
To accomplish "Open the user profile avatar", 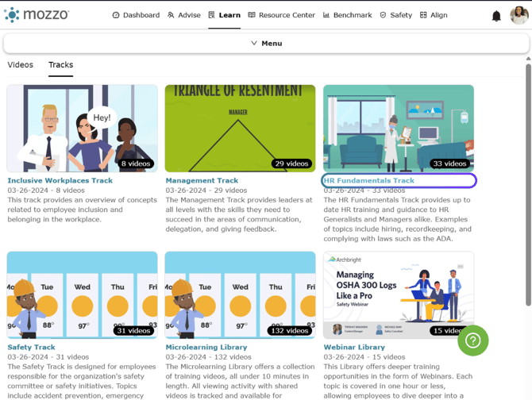I will click(519, 15).
